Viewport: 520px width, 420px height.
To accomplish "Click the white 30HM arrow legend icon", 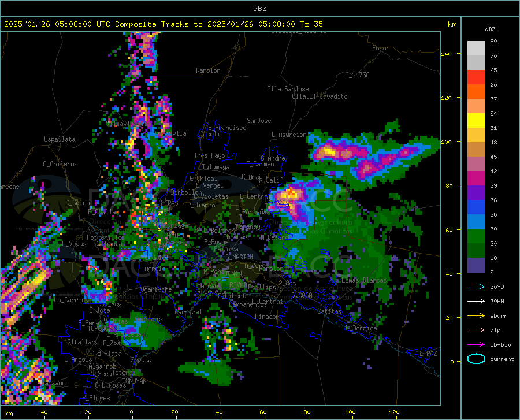I will coord(476,302).
